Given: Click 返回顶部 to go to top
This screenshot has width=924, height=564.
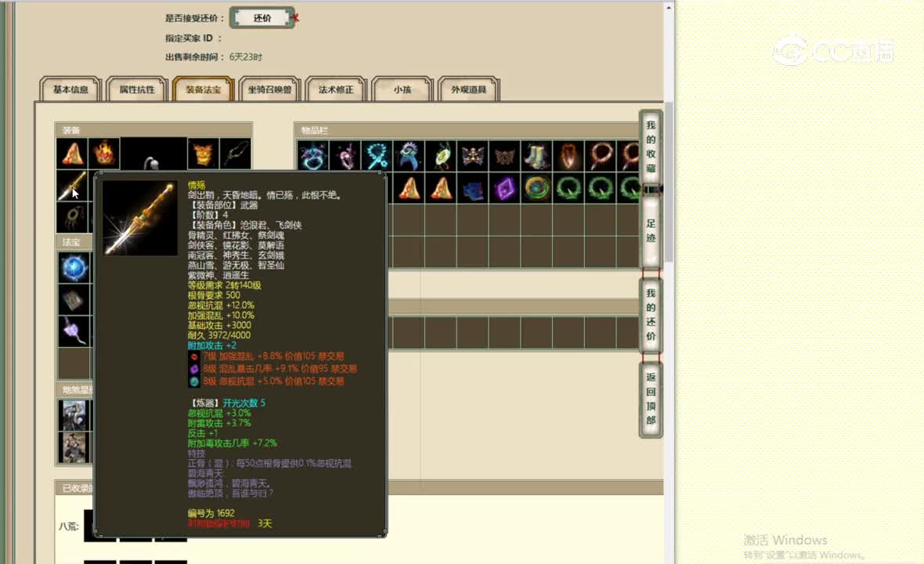Looking at the screenshot, I should (x=651, y=399).
